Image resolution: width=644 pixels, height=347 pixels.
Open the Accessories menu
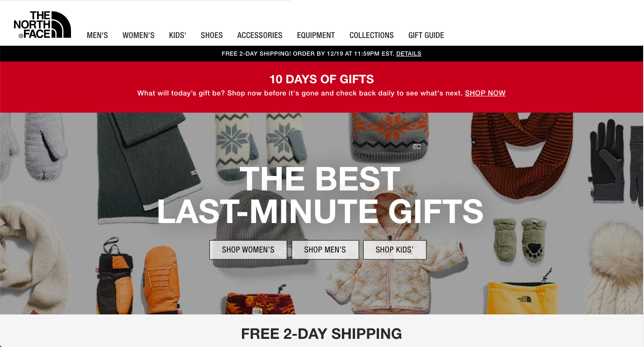click(x=260, y=35)
